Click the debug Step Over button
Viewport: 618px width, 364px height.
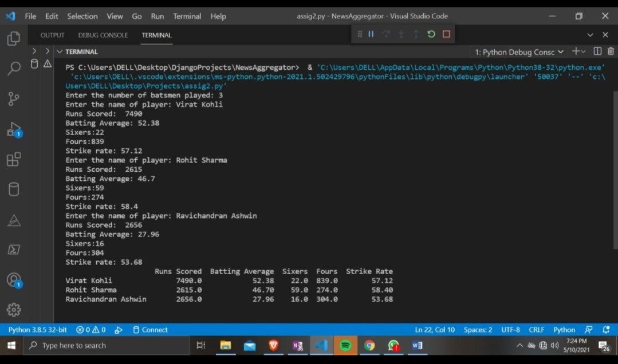386,34
